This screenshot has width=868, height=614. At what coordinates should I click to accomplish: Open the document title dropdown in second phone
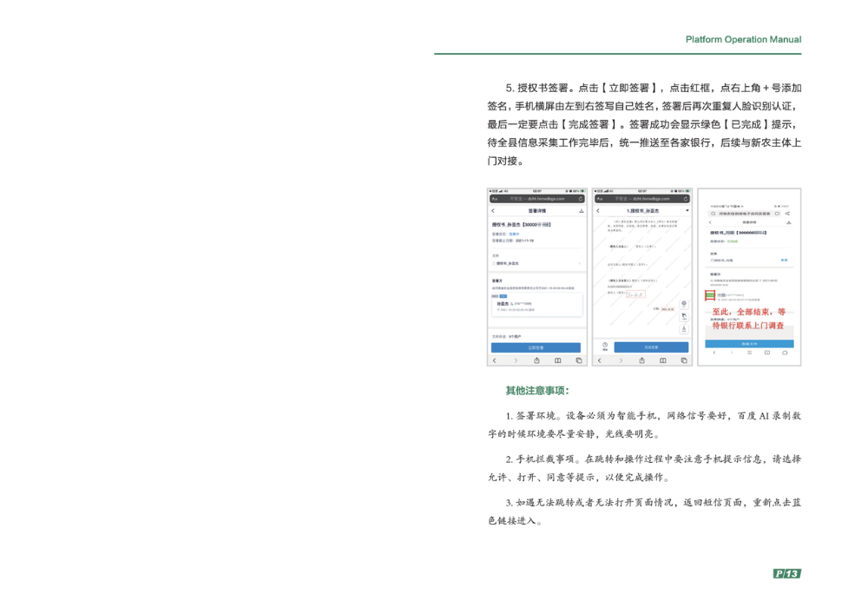coord(687,211)
